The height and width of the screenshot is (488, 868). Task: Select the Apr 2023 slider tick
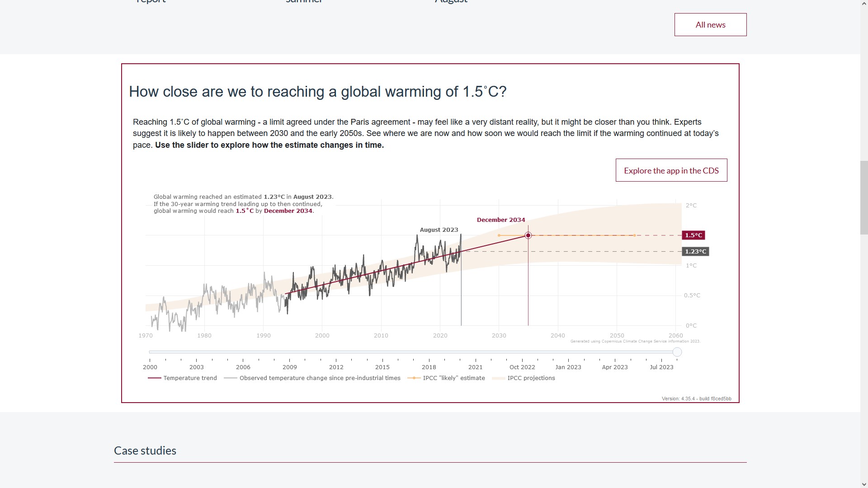click(x=615, y=360)
